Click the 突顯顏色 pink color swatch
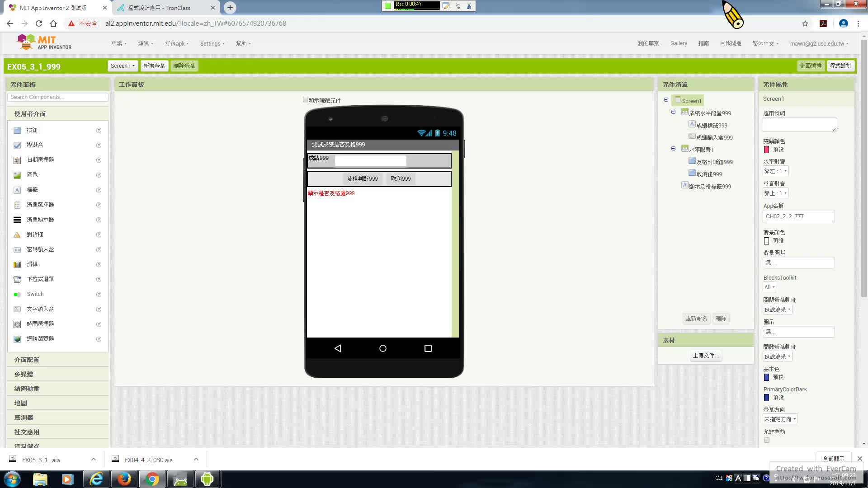The height and width of the screenshot is (488, 868). 767,150
